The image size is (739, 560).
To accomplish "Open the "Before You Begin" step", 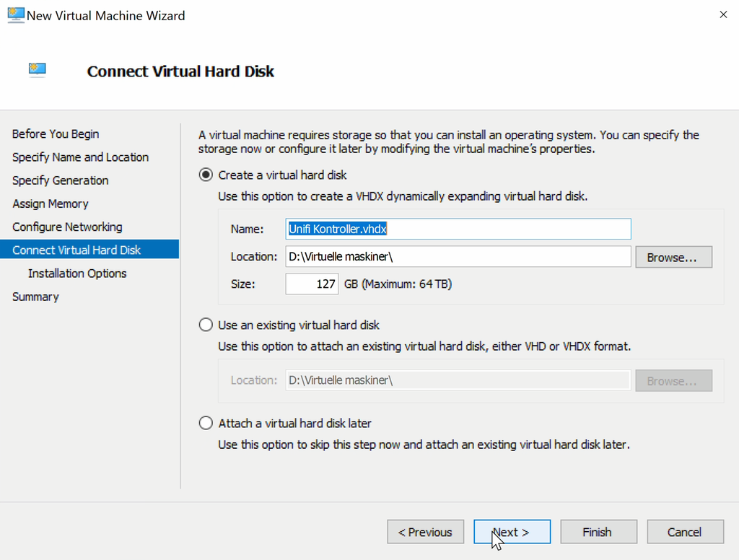I will tap(56, 134).
